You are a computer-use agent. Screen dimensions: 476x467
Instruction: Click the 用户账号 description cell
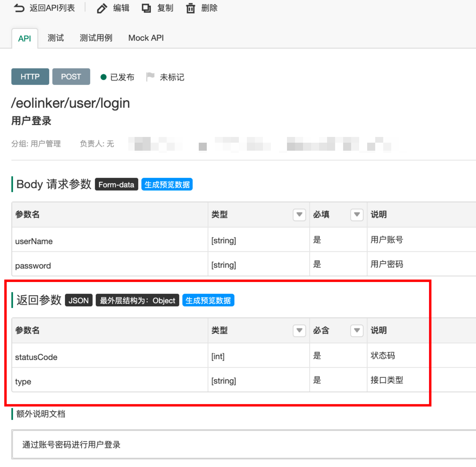point(422,240)
